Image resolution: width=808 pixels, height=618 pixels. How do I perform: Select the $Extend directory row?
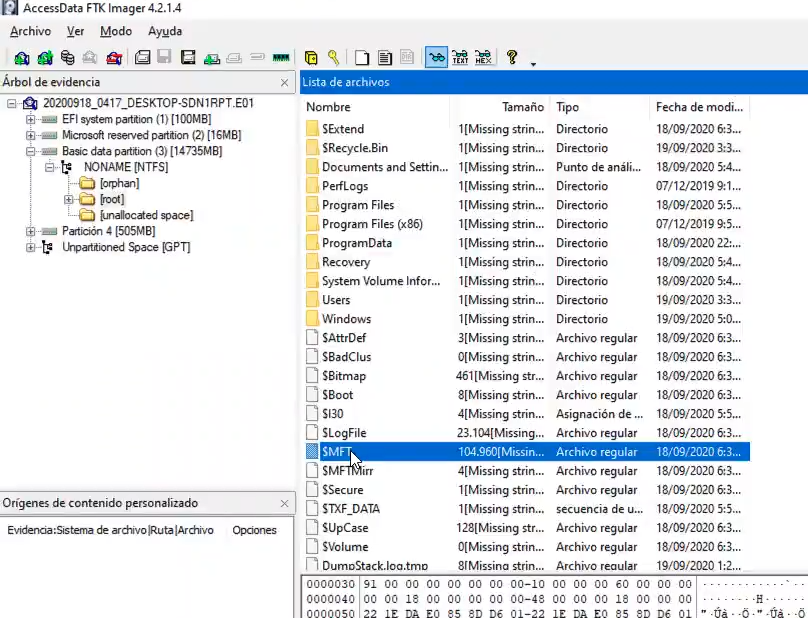coord(526,129)
